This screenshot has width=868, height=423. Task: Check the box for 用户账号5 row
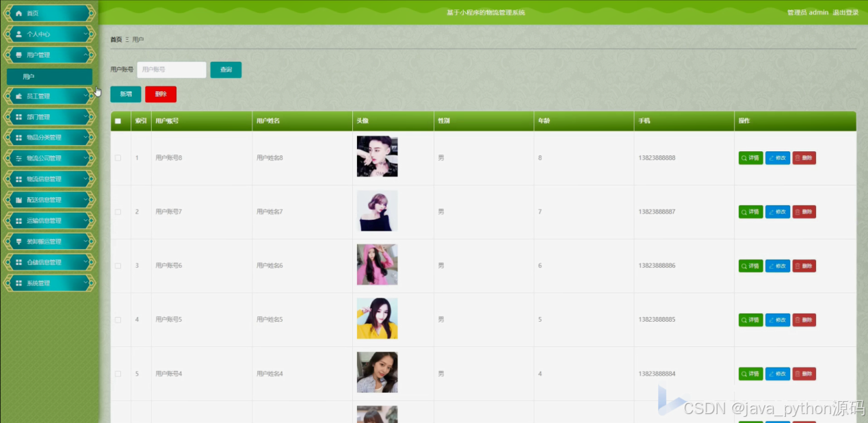coord(118,320)
